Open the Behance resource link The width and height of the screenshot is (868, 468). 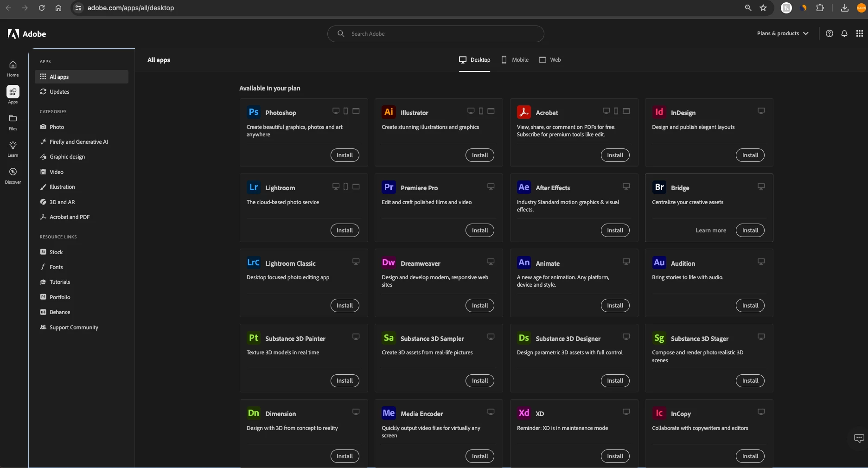[x=82, y=312]
